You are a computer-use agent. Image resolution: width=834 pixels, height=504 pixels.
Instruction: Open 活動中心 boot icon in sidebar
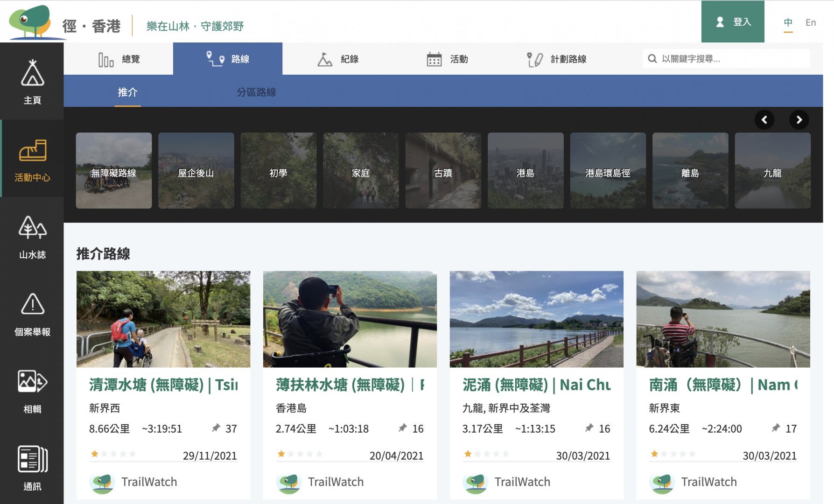tap(32, 150)
